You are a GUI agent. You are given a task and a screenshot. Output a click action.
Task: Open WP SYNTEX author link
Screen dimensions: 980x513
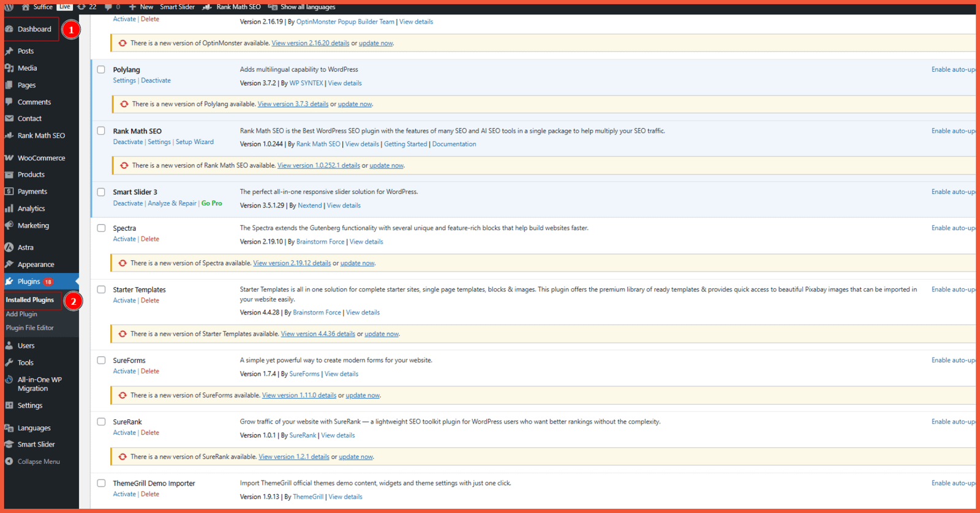[x=306, y=83]
